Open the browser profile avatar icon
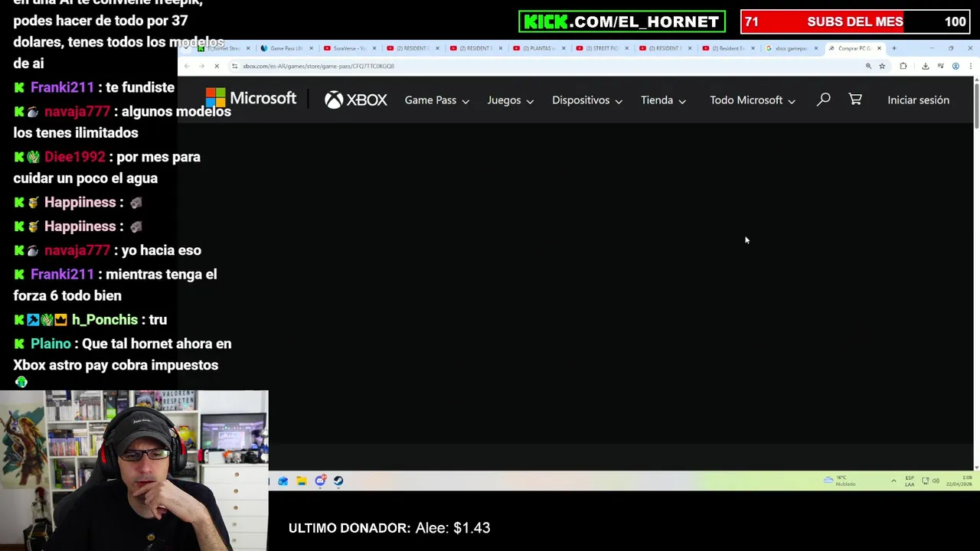980x551 pixels. point(955,66)
